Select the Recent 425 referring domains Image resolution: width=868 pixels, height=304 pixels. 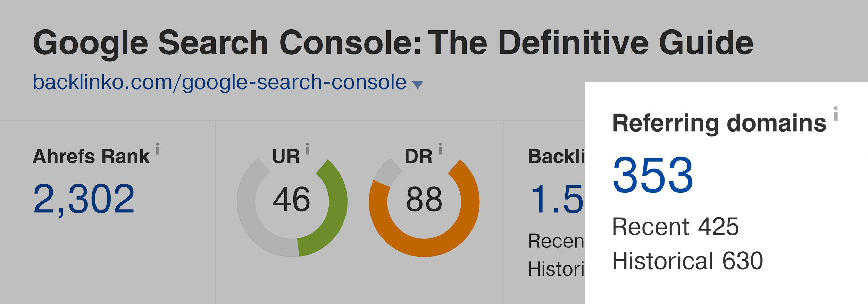(x=675, y=227)
